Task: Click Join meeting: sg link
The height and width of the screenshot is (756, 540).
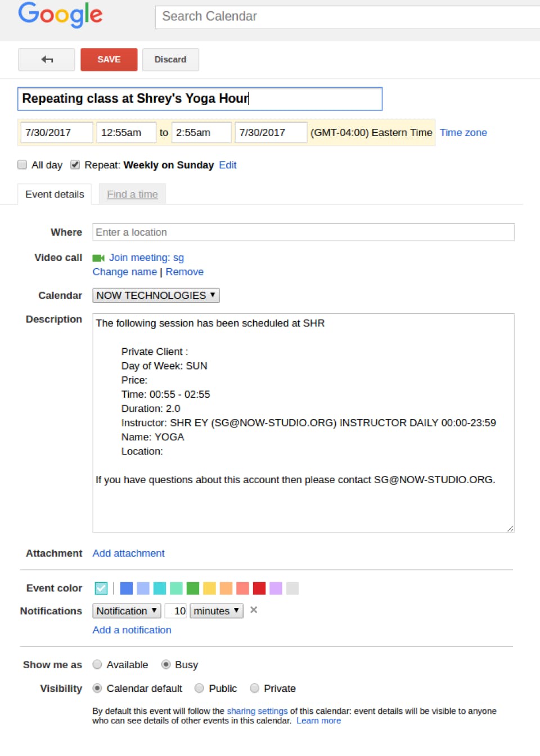Action: pyautogui.click(x=146, y=258)
